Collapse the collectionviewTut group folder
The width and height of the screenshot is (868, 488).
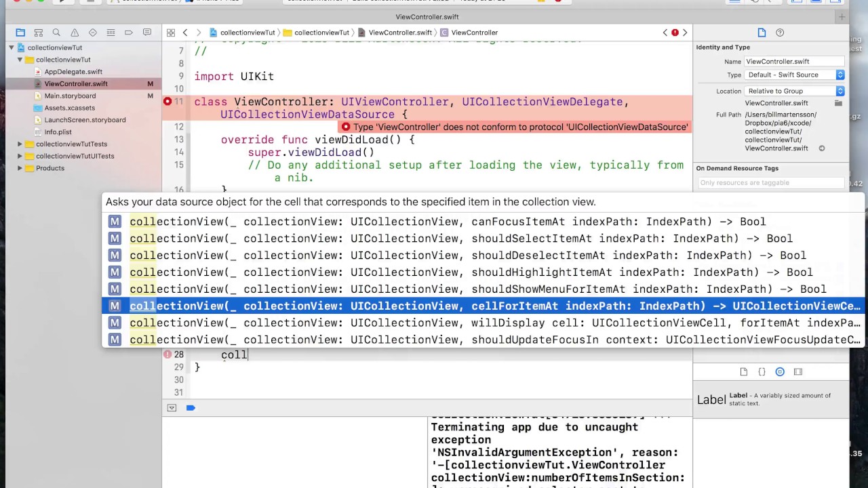20,60
